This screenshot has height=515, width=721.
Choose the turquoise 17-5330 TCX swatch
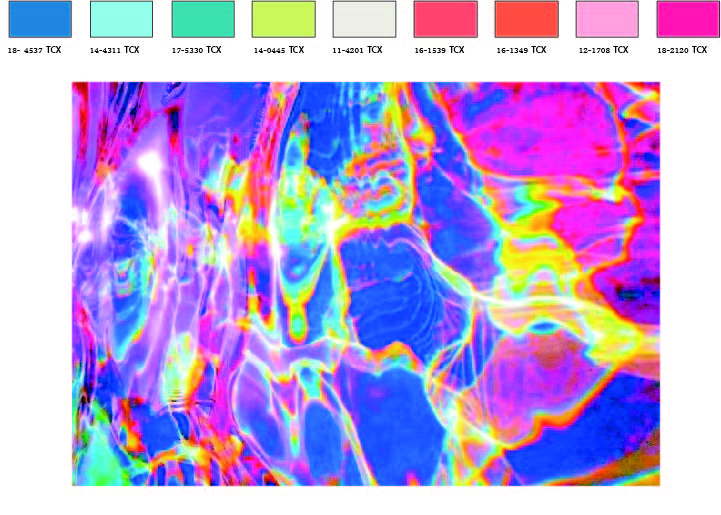(203, 19)
